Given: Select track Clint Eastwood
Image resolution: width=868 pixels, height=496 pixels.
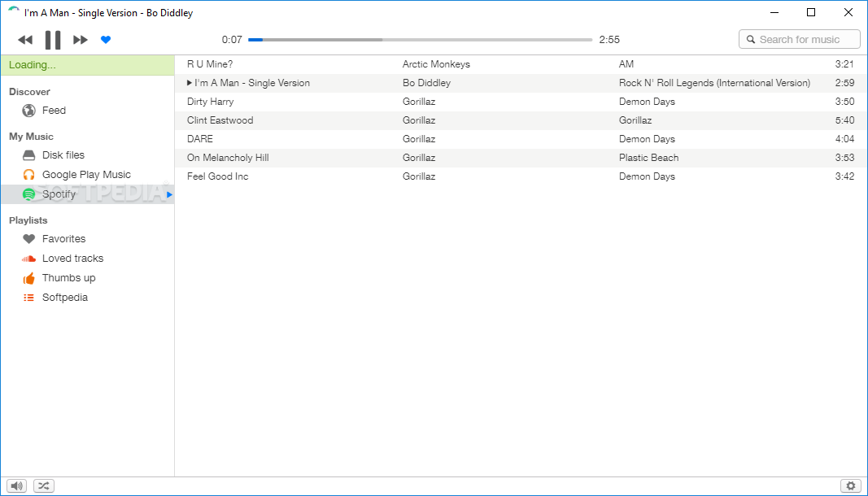Looking at the screenshot, I should click(220, 120).
